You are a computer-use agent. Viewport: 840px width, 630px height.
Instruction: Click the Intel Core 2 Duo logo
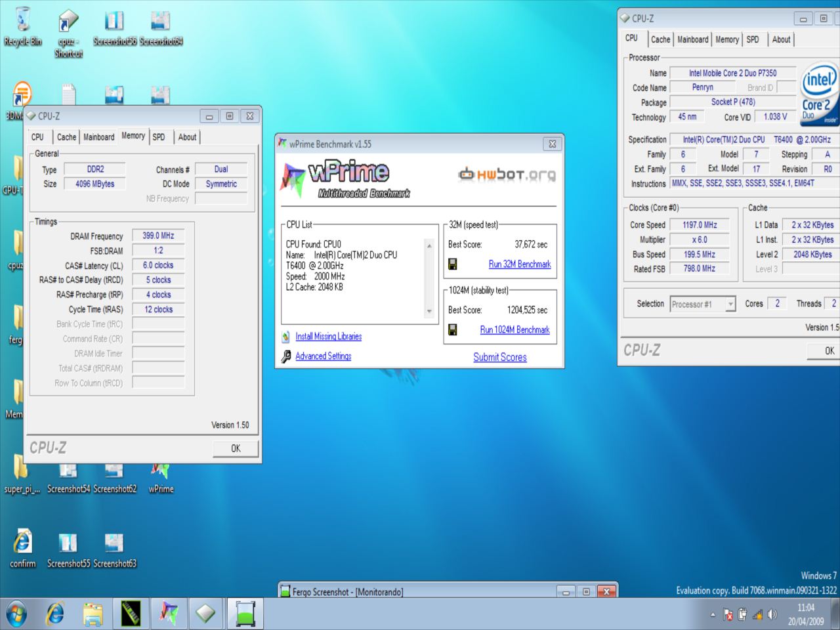point(820,94)
